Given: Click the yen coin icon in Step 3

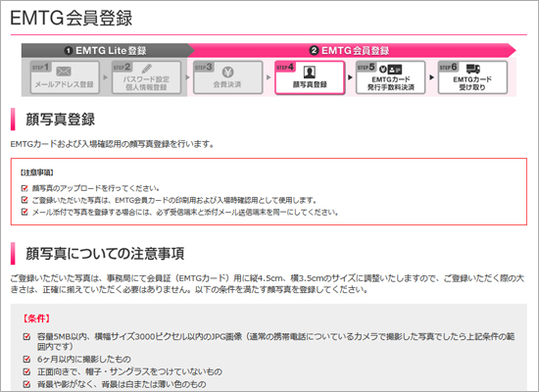Looking at the screenshot, I should pos(227,72).
